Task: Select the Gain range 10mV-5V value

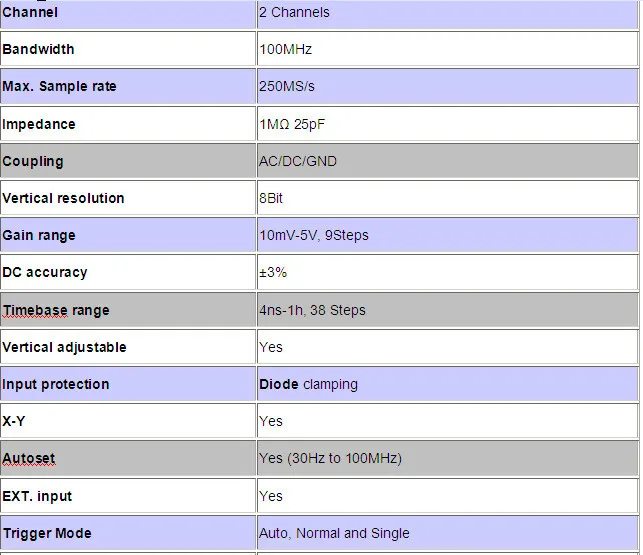Action: point(314,235)
